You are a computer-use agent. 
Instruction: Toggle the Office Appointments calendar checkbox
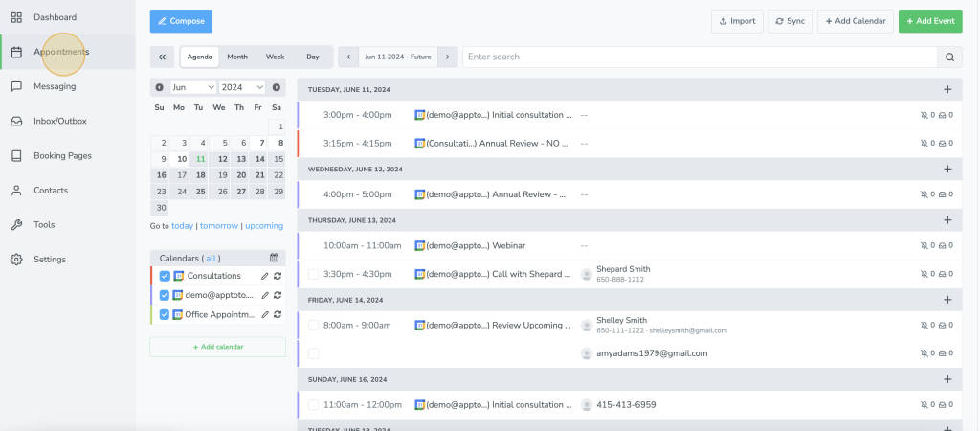coord(165,314)
